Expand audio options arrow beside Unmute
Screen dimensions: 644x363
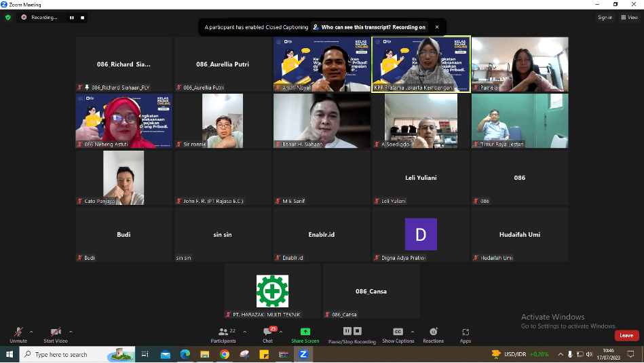31,332
